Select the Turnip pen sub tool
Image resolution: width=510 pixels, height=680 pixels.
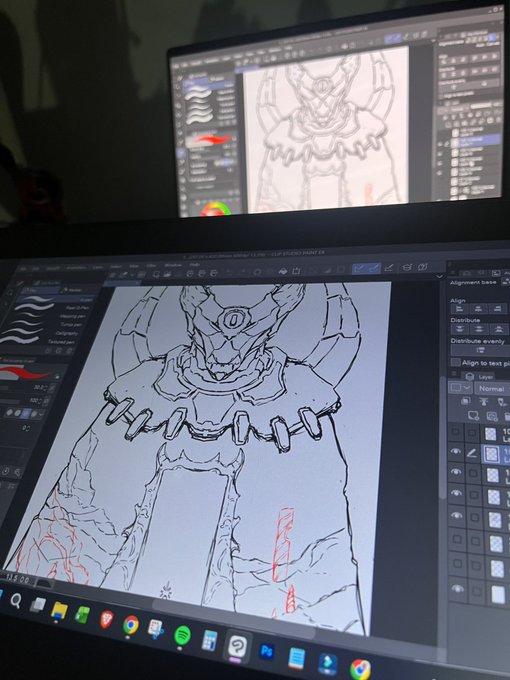pyautogui.click(x=43, y=325)
